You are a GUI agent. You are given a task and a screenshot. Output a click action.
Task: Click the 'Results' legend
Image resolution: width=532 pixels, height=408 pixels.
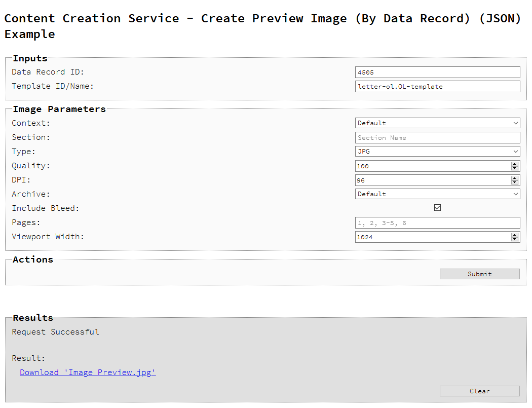point(33,318)
